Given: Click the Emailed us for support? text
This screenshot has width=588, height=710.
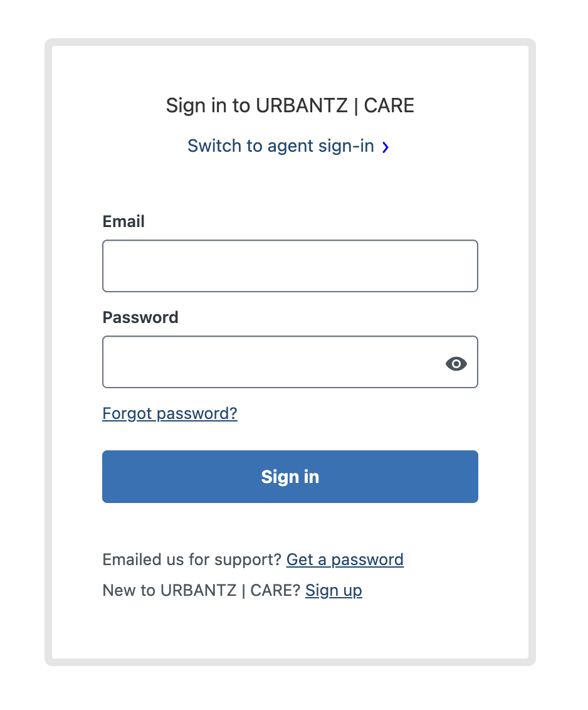Looking at the screenshot, I should [x=192, y=560].
